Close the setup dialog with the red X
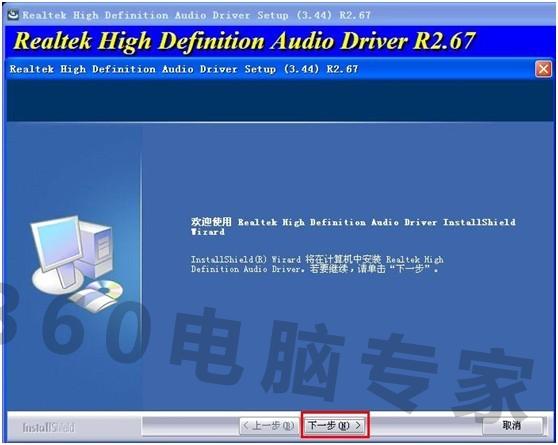This screenshot has width=558, height=445. point(543,69)
